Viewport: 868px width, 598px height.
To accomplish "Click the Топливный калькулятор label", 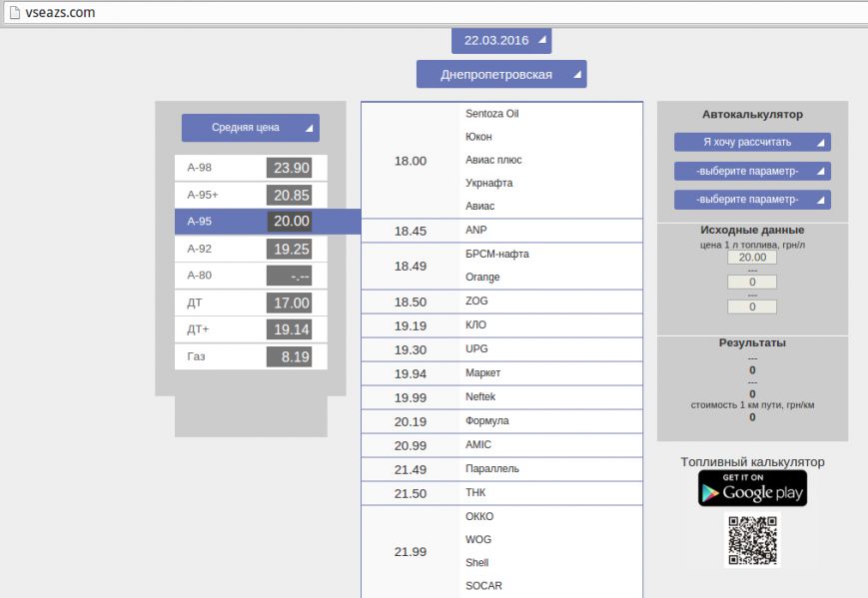I will point(752,462).
